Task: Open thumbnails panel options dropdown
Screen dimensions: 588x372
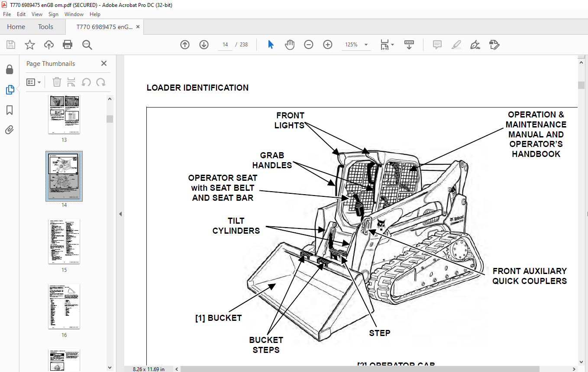Action: click(34, 82)
